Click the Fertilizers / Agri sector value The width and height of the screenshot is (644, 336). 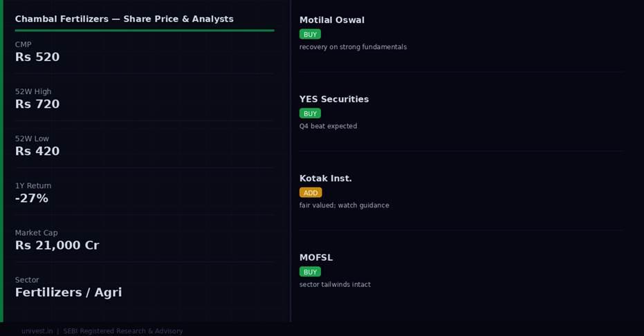point(68,292)
